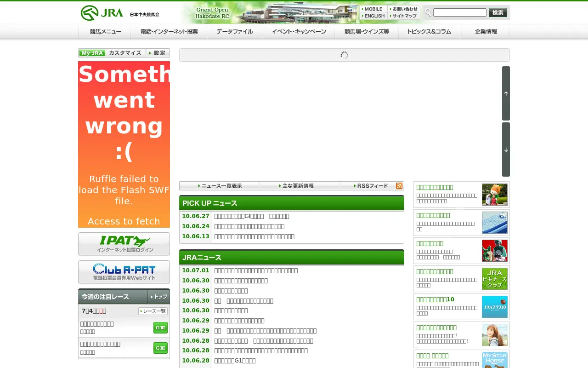The width and height of the screenshot is (588, 368).
Task: Click the 設定 settings button
Action: click(x=158, y=53)
